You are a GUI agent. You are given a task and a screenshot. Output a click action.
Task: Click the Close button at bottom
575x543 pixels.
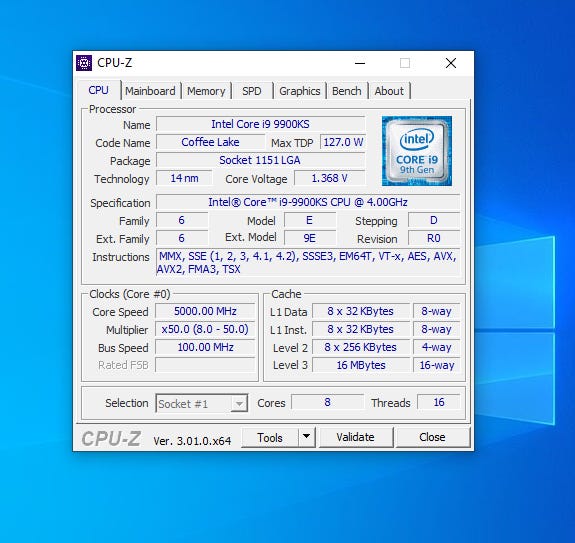point(432,437)
